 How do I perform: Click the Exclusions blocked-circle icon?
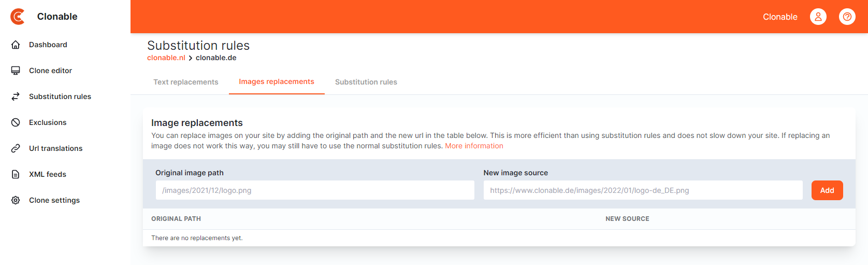(16, 122)
